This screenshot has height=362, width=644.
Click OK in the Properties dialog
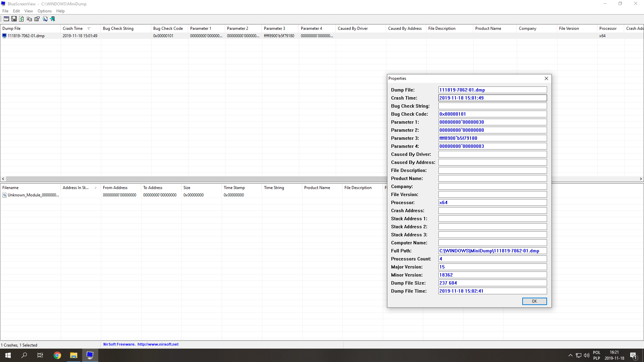click(x=534, y=301)
